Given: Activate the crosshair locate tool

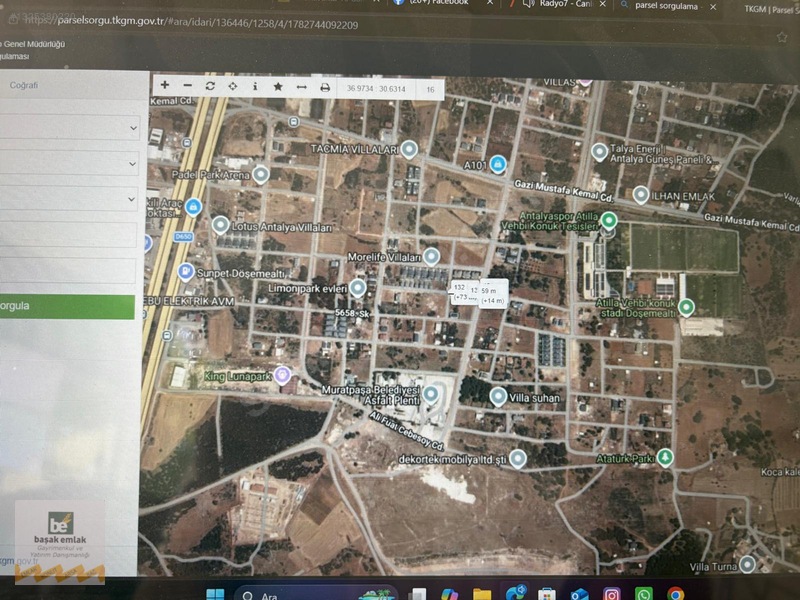Looking at the screenshot, I should pos(233,86).
